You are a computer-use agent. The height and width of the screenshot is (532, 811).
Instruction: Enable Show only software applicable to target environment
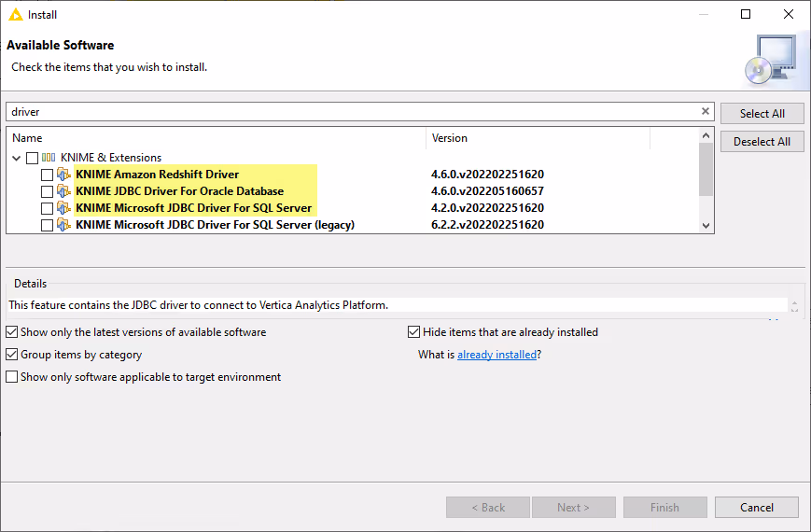12,377
